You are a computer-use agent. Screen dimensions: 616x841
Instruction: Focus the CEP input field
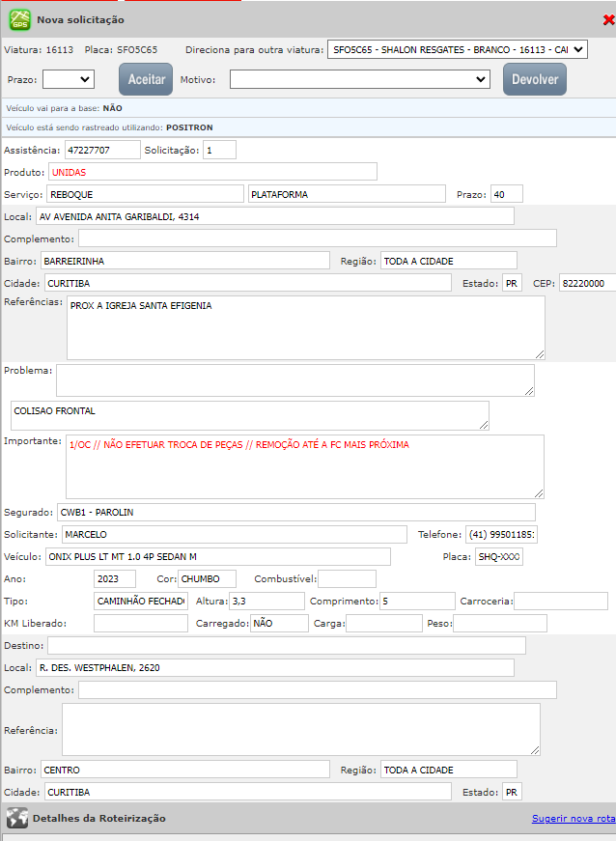pyautogui.click(x=586, y=283)
